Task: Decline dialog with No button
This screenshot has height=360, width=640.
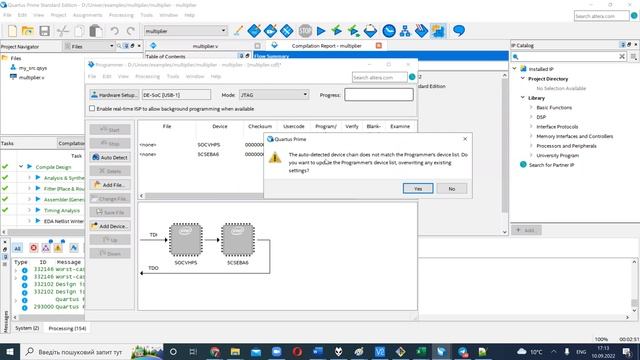Action: click(451, 189)
